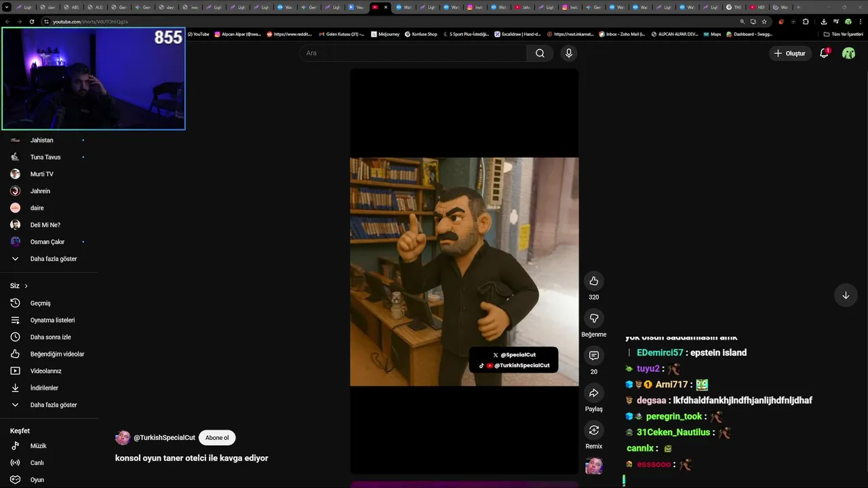Like the short with thumbs-up icon

coord(594,281)
